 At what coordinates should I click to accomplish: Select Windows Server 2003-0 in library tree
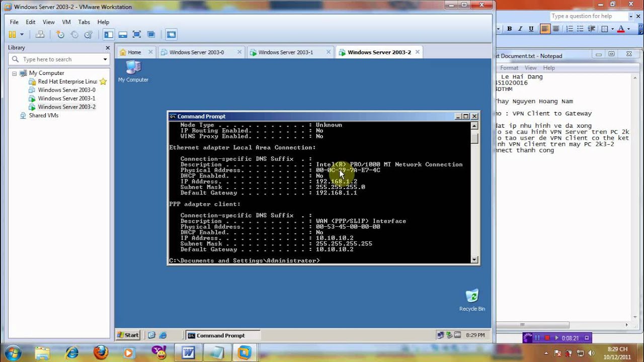coord(66,90)
